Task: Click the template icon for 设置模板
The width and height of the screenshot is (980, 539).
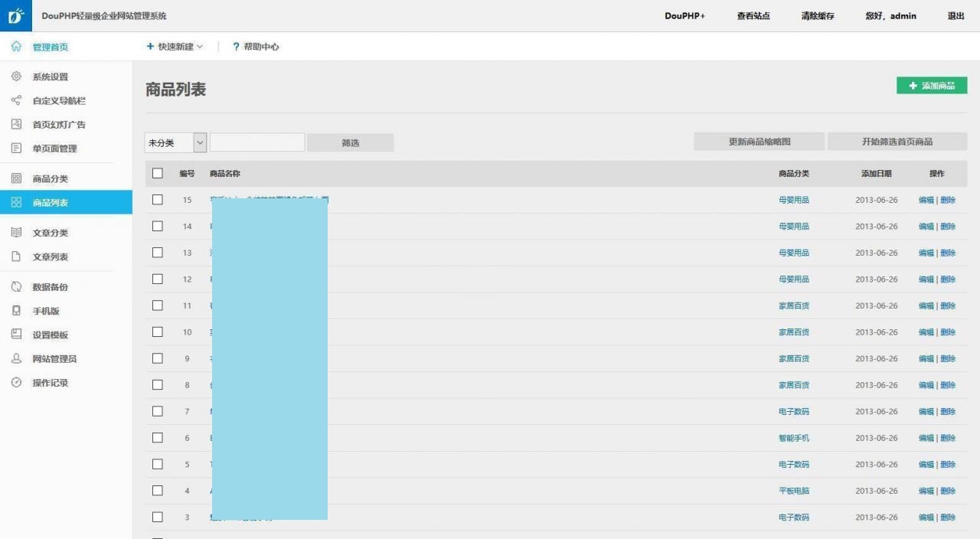Action: click(16, 335)
